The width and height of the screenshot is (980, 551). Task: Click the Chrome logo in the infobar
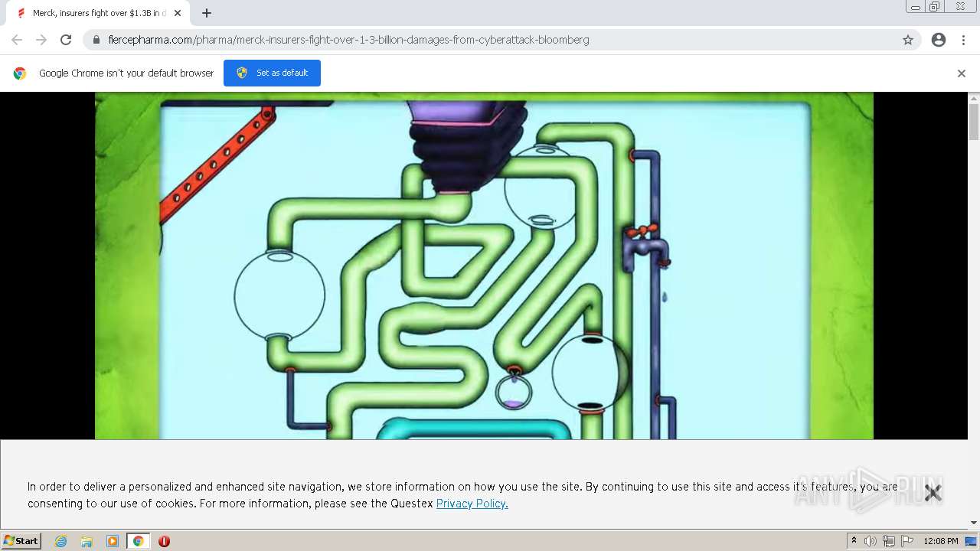tap(20, 73)
